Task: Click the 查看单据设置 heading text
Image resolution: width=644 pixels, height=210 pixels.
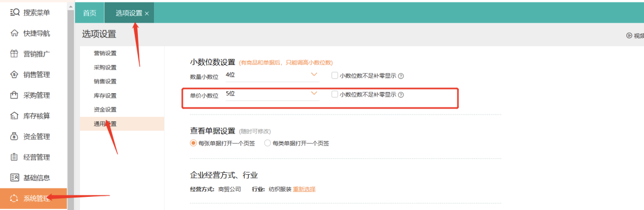Action: coord(212,131)
